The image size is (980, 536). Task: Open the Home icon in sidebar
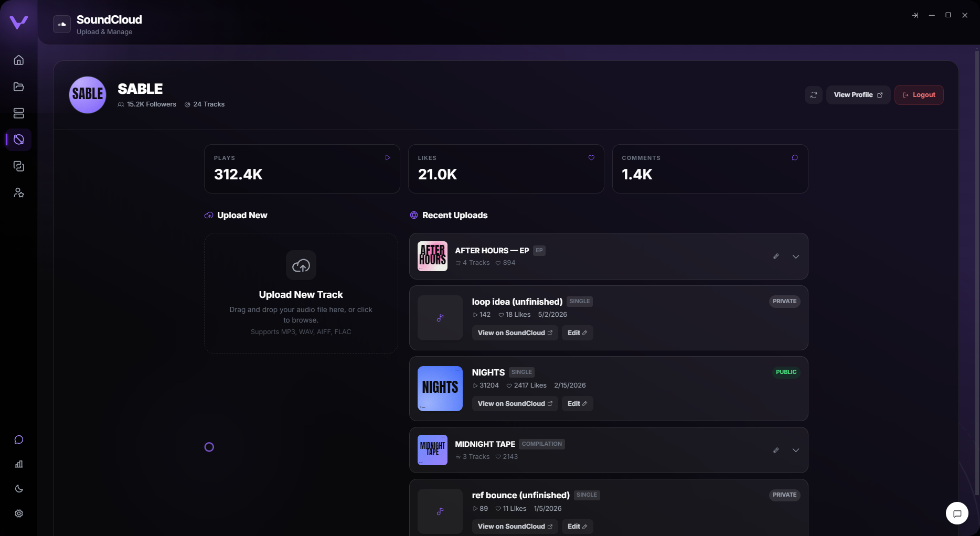point(19,60)
